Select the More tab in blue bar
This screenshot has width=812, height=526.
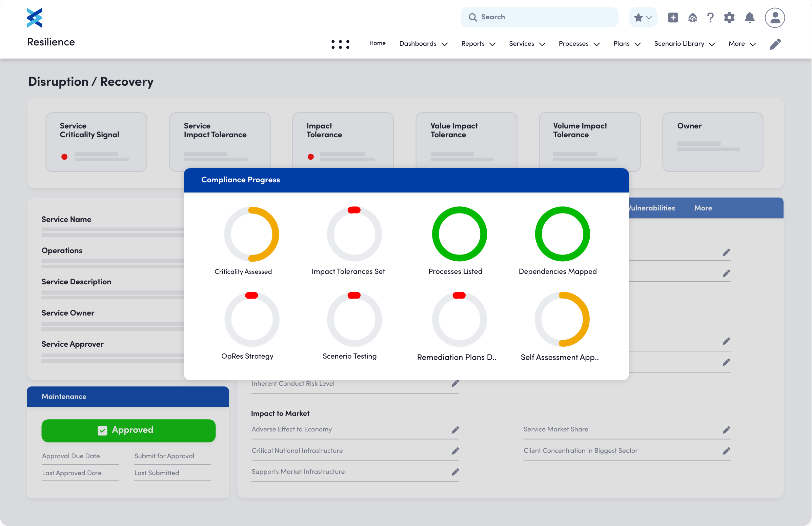click(703, 208)
